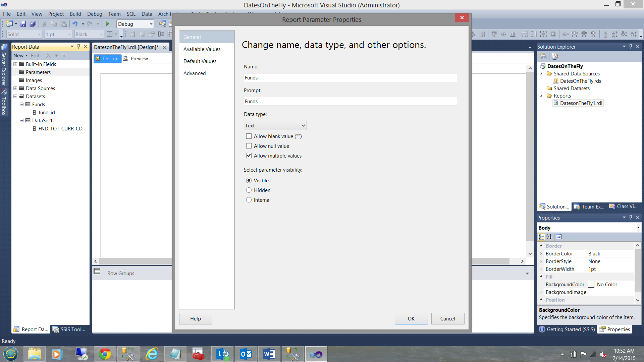Image resolution: width=644 pixels, height=362 pixels.
Task: Click Alphabetical sort icon in Properties
Action: pos(549,237)
